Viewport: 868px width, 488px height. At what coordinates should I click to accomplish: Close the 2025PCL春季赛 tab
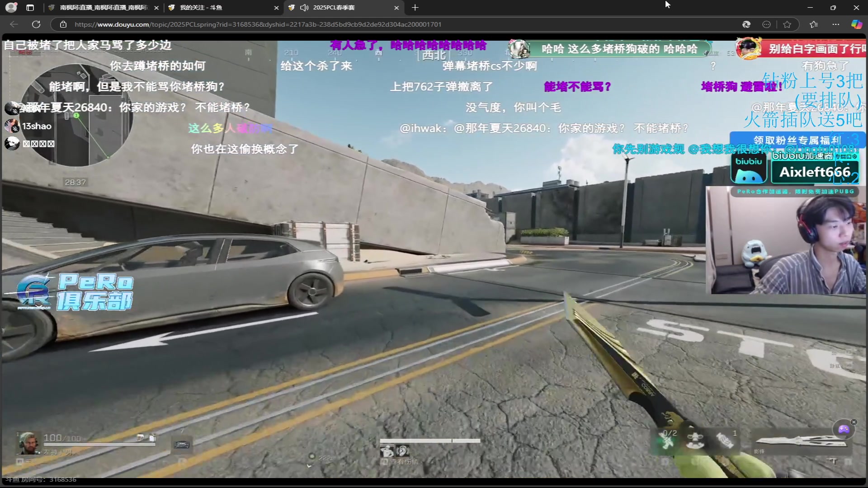396,8
